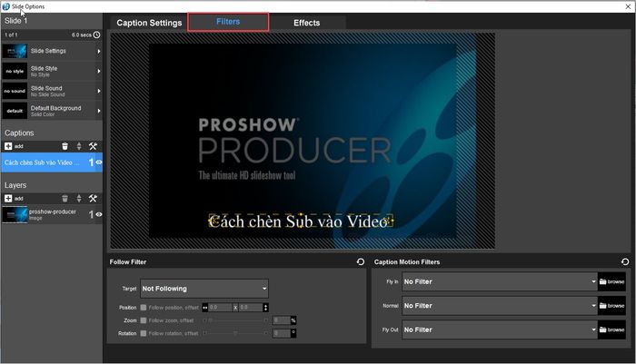Click the Layers trash delete icon
The image size is (636, 364).
[65, 198]
